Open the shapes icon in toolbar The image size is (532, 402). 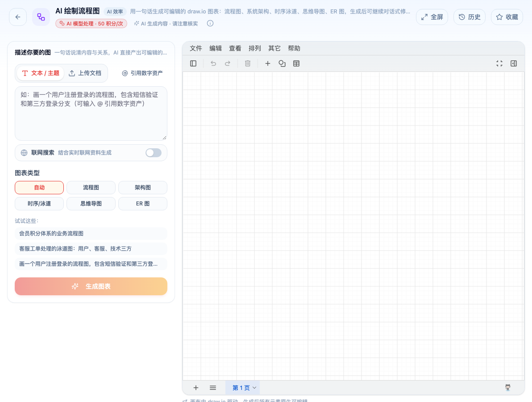point(282,63)
